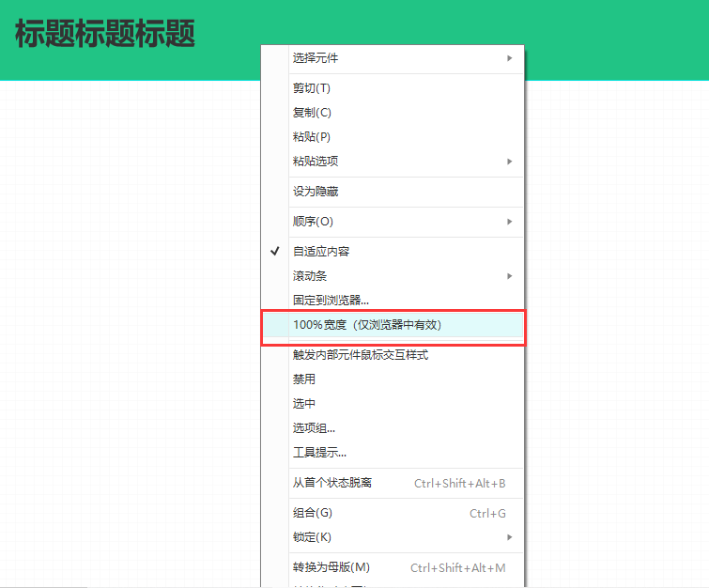Toggle the 禁用 option
The image size is (709, 588).
[304, 379]
